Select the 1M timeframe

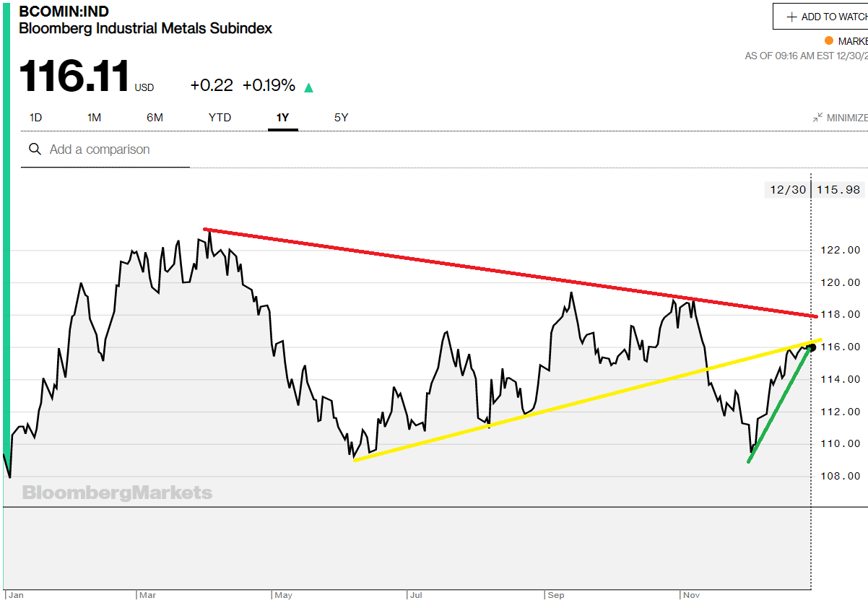point(94,117)
